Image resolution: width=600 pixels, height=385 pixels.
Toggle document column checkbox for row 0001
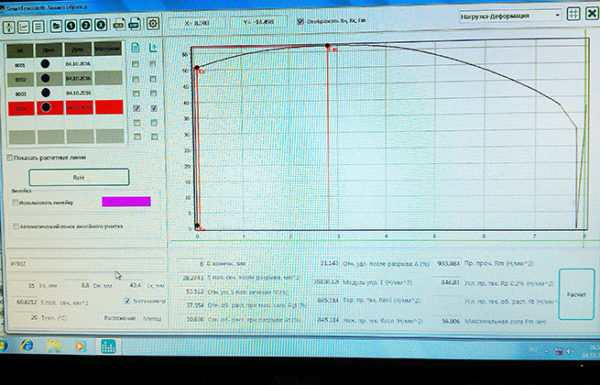point(135,64)
